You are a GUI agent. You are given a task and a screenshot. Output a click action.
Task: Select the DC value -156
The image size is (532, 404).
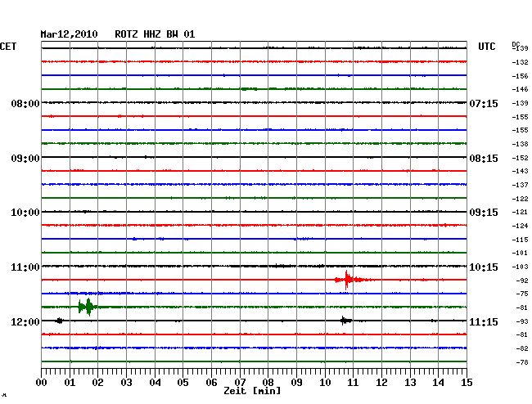click(520, 76)
